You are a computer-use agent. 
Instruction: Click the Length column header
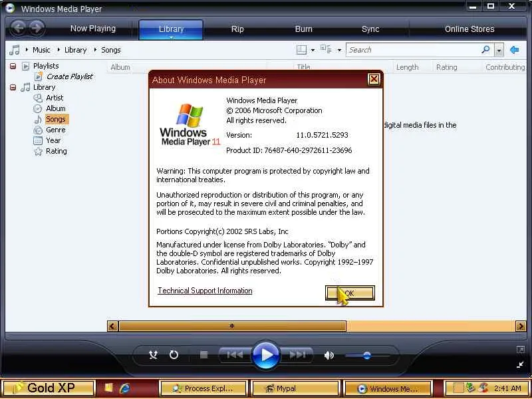(407, 67)
